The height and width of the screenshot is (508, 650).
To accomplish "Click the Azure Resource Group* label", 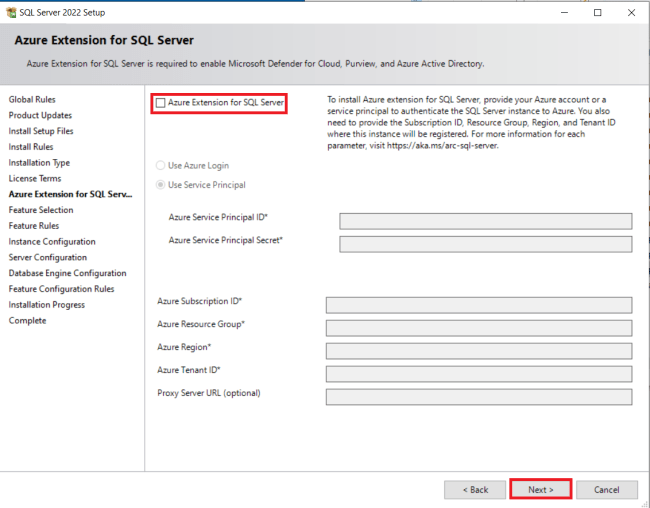I will click(x=201, y=324).
